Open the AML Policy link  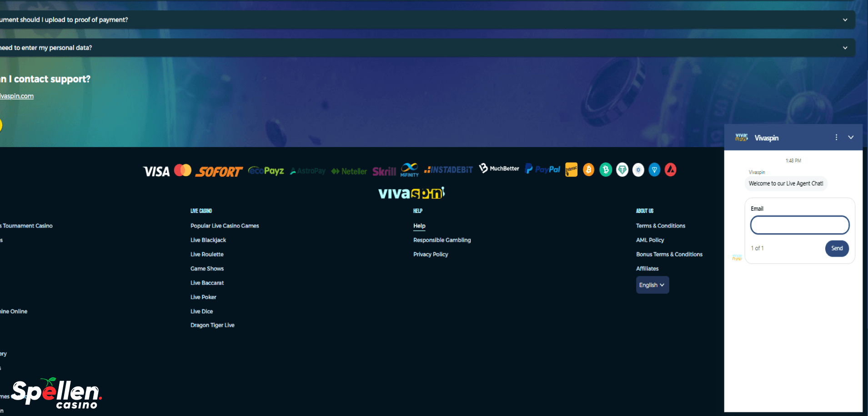650,240
